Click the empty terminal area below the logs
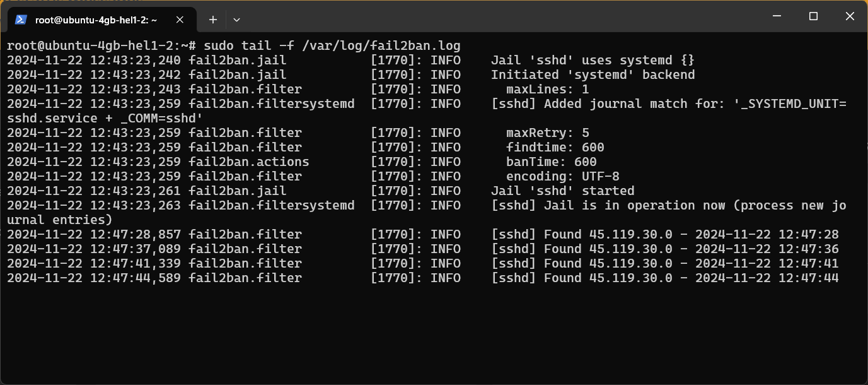The width and height of the screenshot is (868, 385). point(434,328)
